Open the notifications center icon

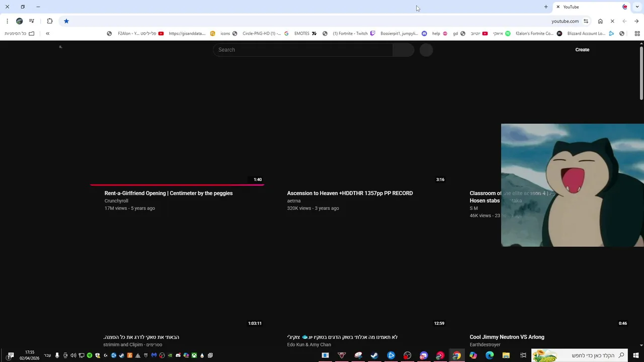pos(11,355)
